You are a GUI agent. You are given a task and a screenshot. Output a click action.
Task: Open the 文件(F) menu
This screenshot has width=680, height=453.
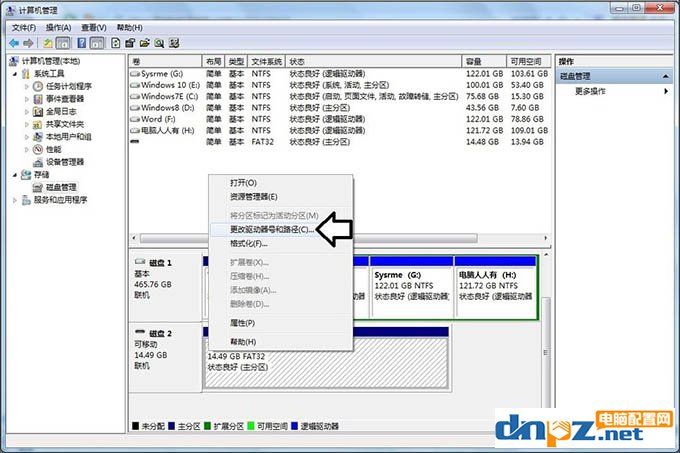[x=23, y=28]
